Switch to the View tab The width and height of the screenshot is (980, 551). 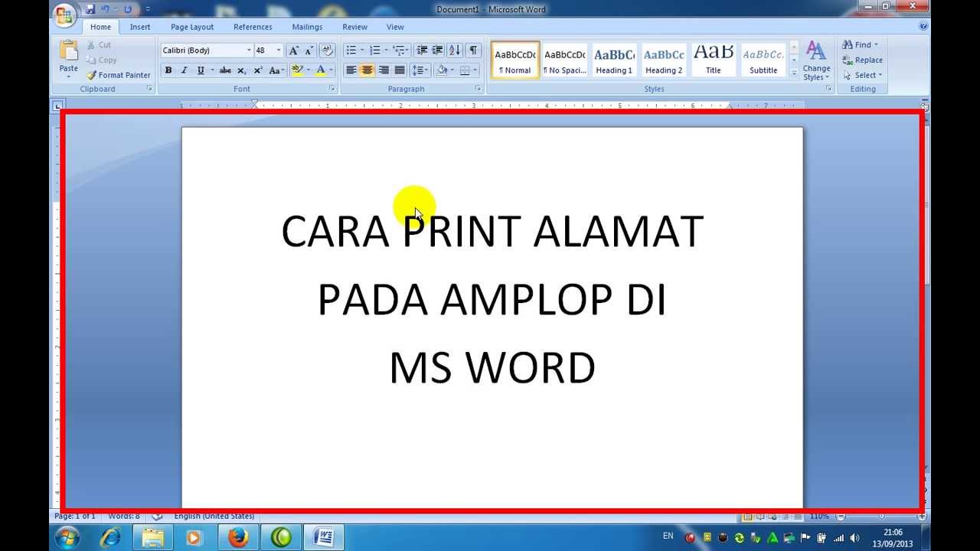tap(395, 27)
